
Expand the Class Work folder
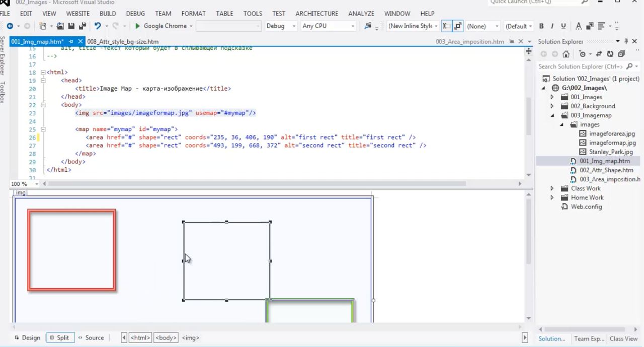click(x=552, y=188)
